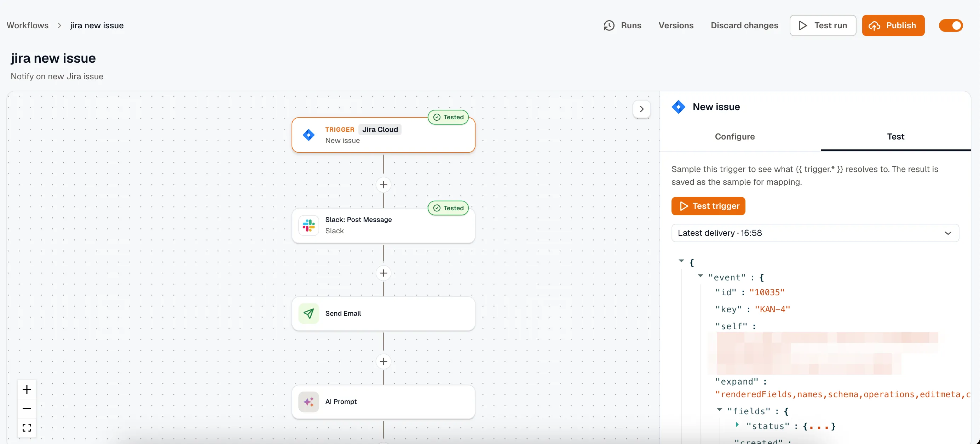Collapse the "event" JSON node
The image size is (980, 444).
700,276
